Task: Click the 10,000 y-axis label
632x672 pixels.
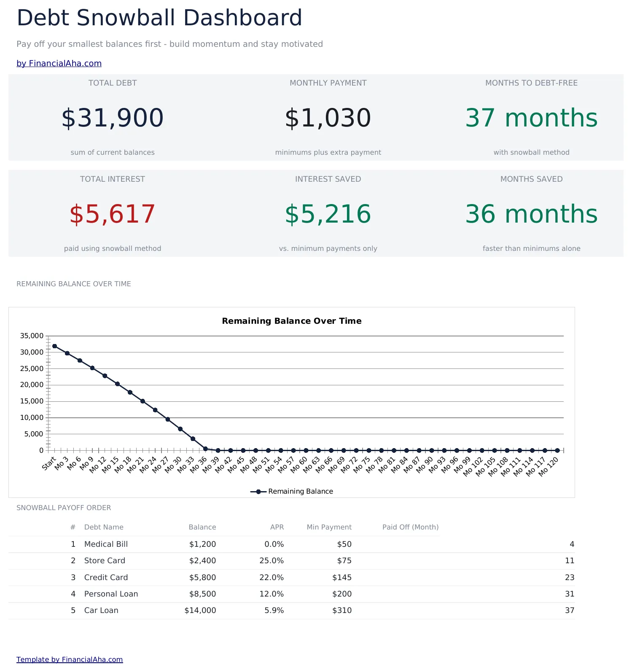Action: [x=32, y=417]
